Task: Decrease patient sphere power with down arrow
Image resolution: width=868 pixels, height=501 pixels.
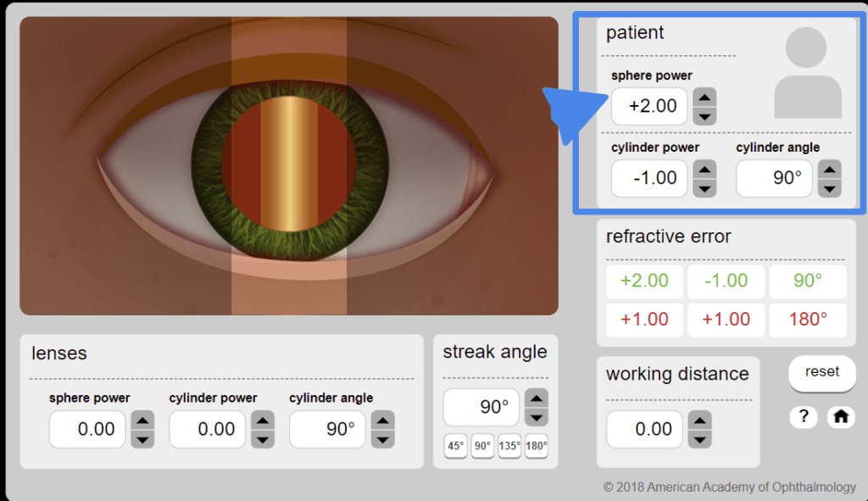Action: coord(704,116)
